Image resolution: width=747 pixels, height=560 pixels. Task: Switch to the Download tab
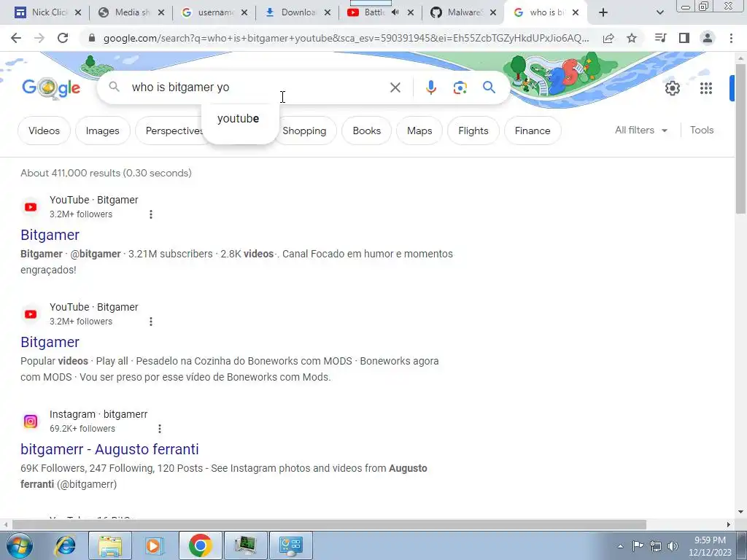tap(298, 12)
